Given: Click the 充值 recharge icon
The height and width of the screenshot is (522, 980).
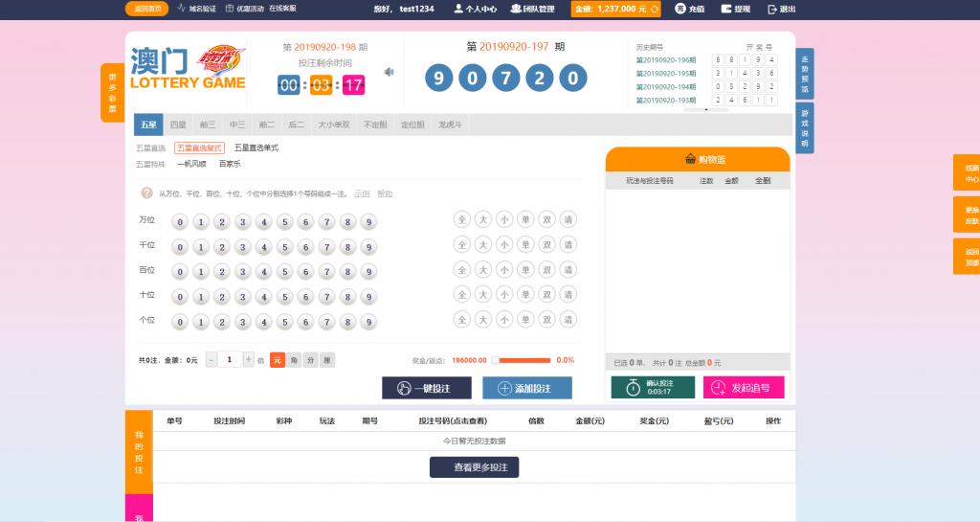Looking at the screenshot, I should tap(680, 9).
